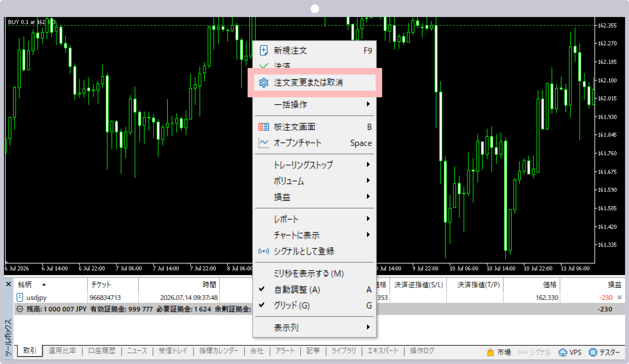Click the green checkmark icon next to 決済

(263, 65)
